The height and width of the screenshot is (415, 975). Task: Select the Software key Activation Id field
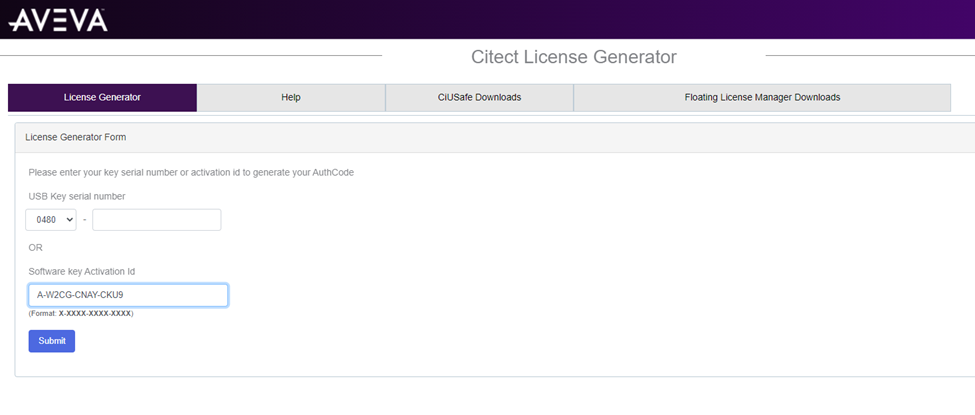[128, 296]
